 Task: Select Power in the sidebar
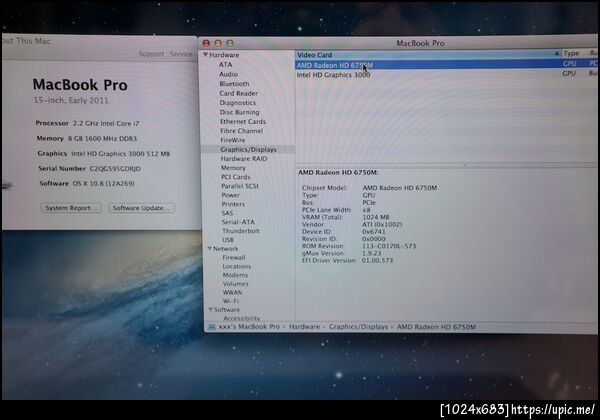click(230, 195)
